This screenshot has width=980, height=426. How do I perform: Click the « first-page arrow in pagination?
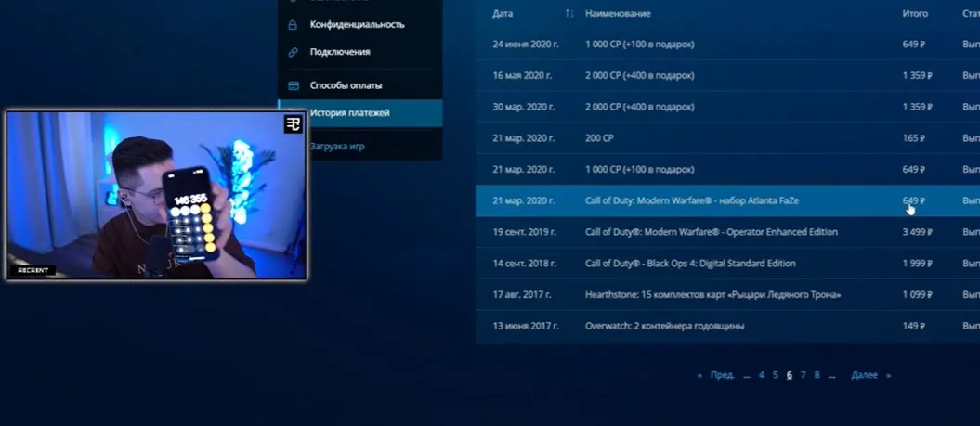(700, 375)
